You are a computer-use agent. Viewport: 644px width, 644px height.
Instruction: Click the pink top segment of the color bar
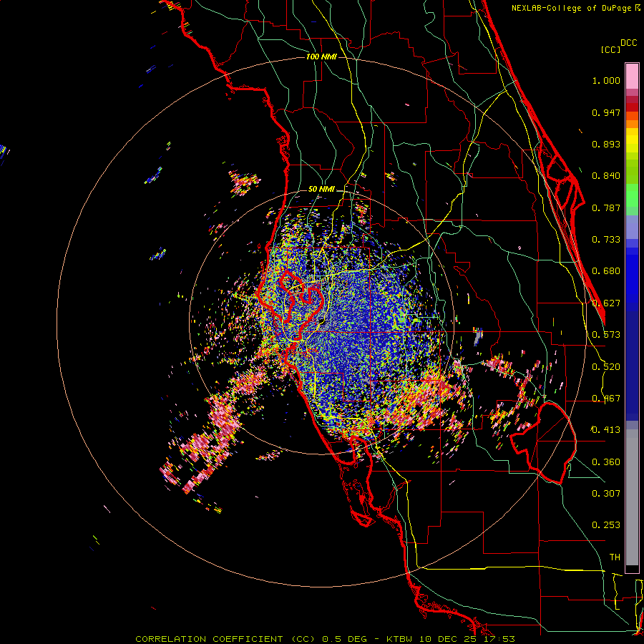[632, 76]
